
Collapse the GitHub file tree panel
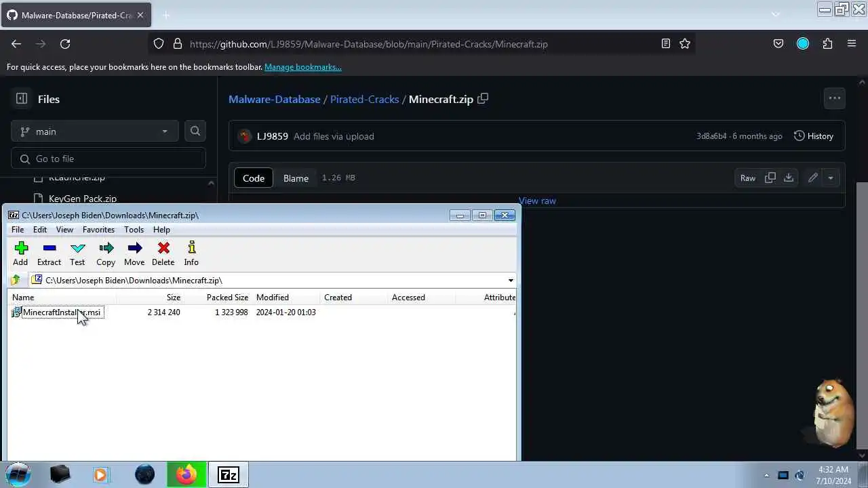click(x=22, y=99)
